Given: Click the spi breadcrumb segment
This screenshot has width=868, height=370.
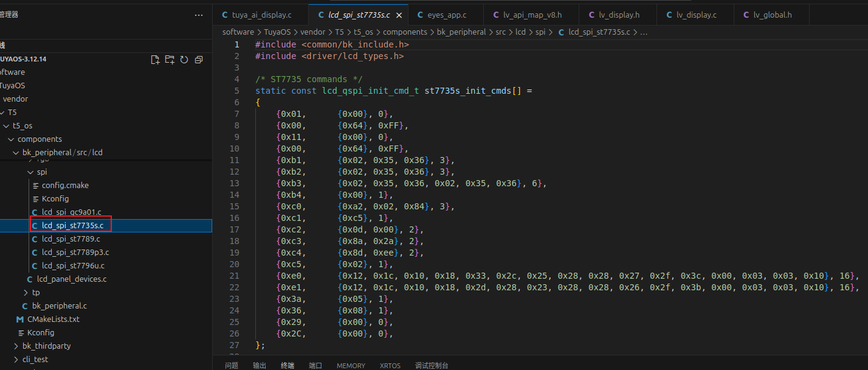Looking at the screenshot, I should (x=540, y=32).
